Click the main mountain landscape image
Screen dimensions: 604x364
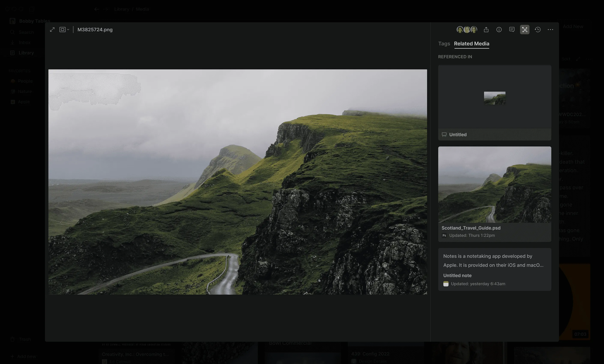(x=238, y=182)
